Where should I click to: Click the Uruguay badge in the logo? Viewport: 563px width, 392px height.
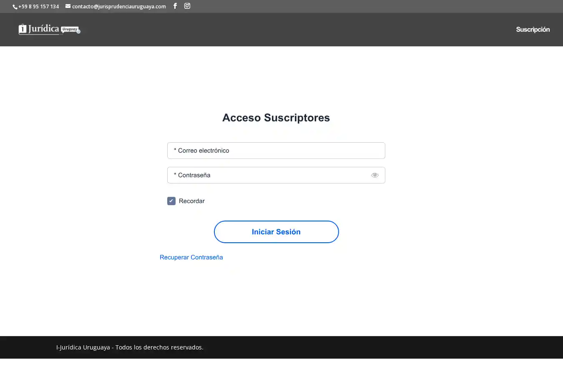click(x=70, y=29)
